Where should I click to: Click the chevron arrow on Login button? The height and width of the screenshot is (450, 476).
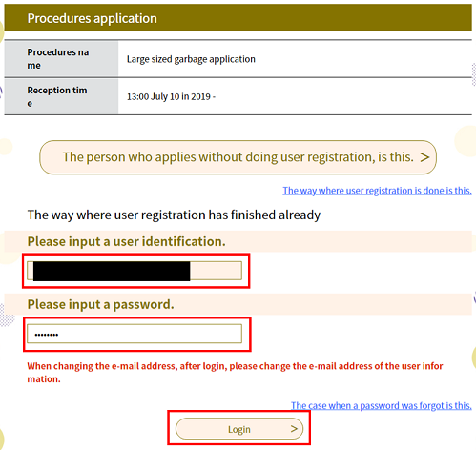point(294,429)
